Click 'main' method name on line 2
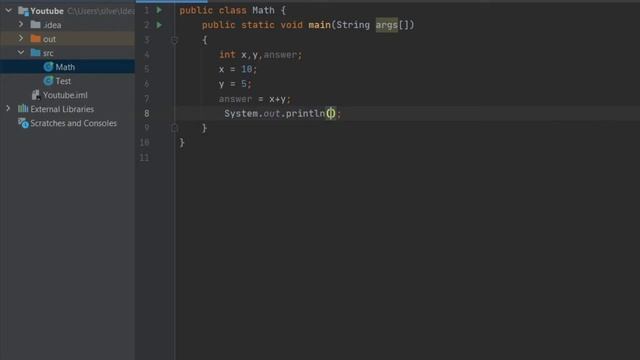 [320, 25]
